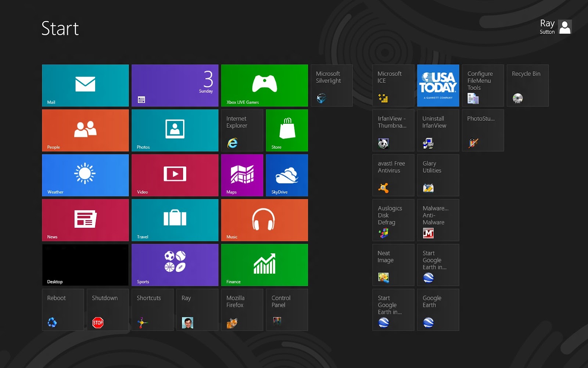
Task: Open the USA TODAY tile
Action: coord(438,86)
